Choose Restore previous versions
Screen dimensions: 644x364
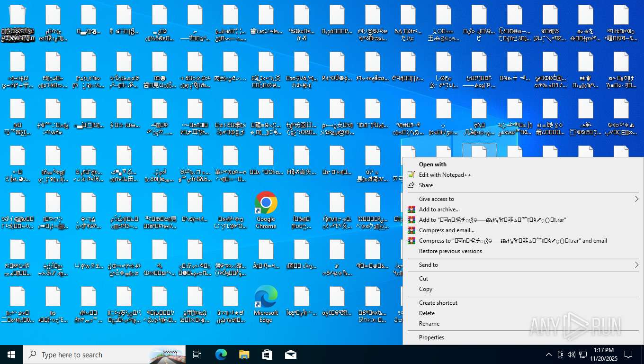(x=523, y=251)
